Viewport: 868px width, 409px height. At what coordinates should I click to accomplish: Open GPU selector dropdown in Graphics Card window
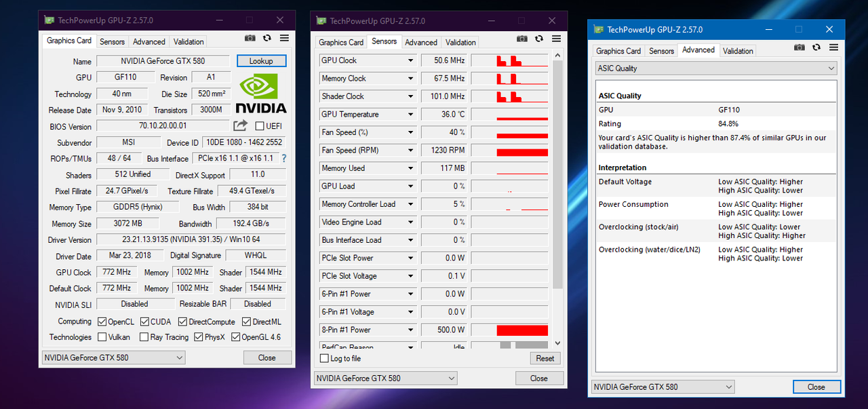click(x=113, y=357)
